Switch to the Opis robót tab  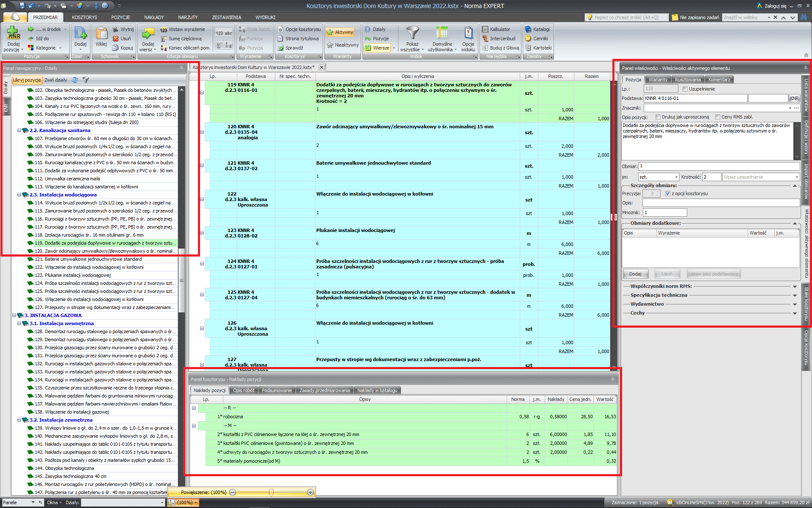point(244,390)
